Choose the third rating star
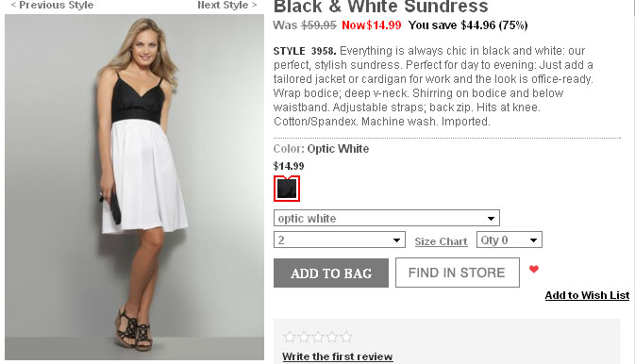 pyautogui.click(x=318, y=337)
